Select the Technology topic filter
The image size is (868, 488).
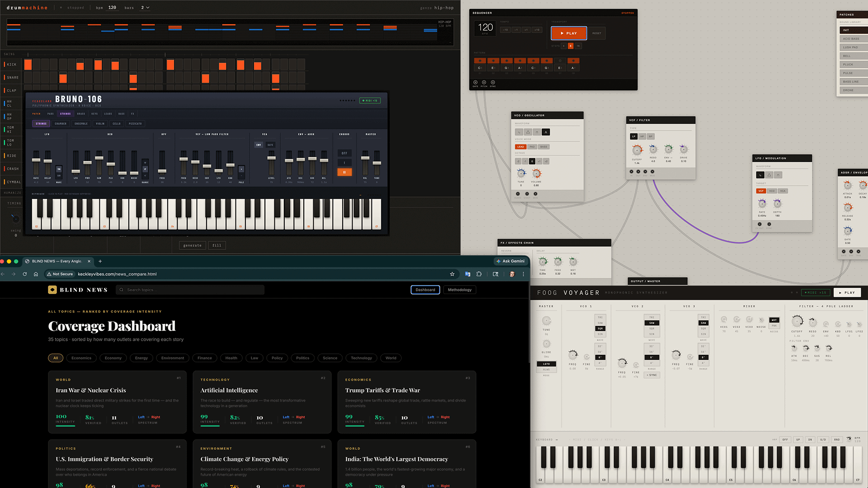click(361, 358)
